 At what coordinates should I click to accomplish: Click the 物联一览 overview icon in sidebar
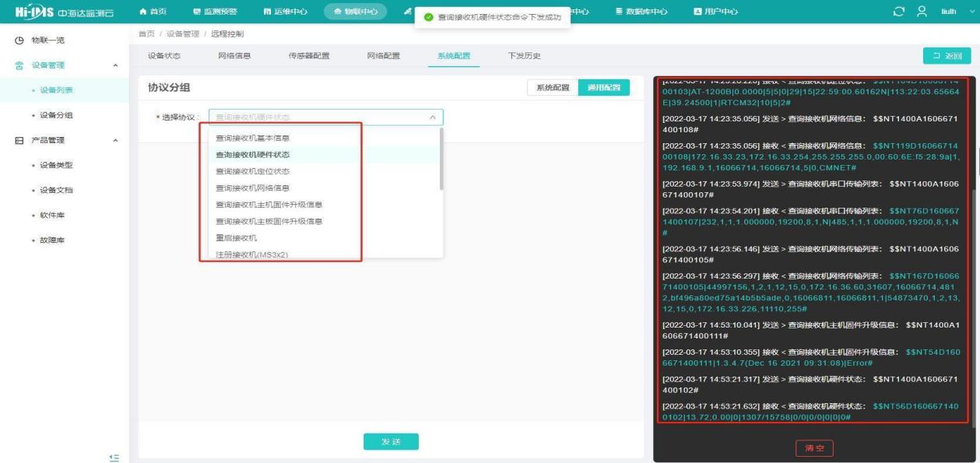click(x=19, y=40)
